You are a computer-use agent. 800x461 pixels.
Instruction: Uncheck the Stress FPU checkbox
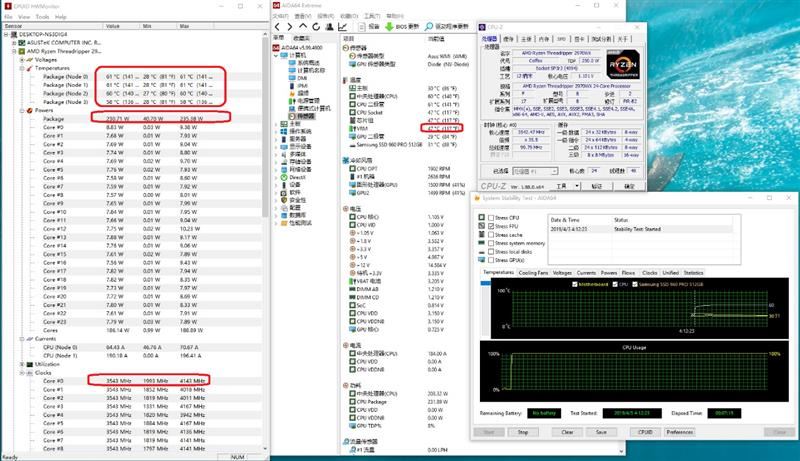point(491,226)
